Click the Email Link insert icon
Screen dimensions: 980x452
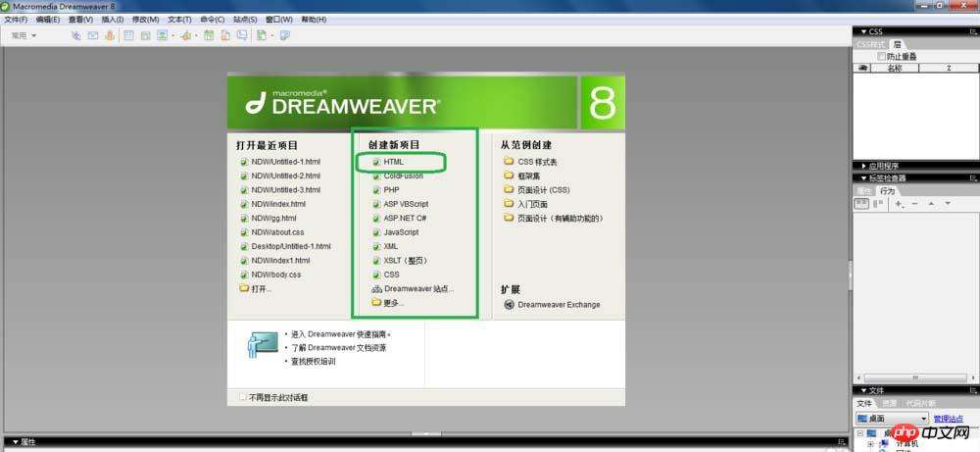[x=93, y=35]
